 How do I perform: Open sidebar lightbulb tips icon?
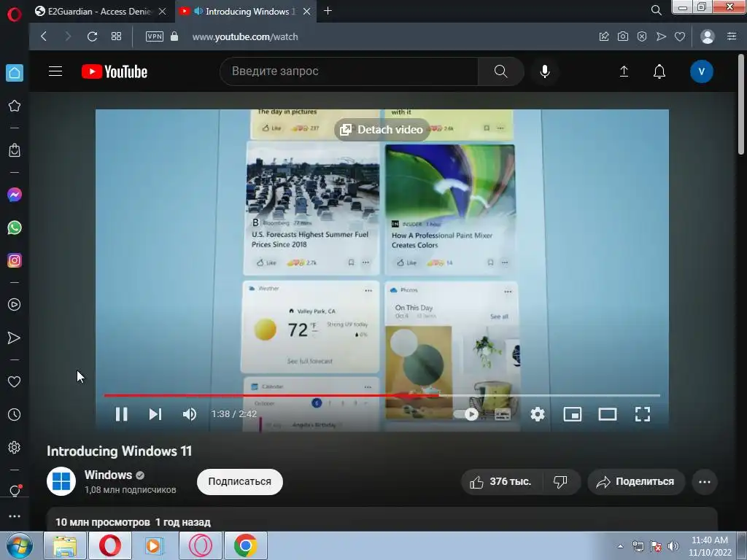click(15, 491)
